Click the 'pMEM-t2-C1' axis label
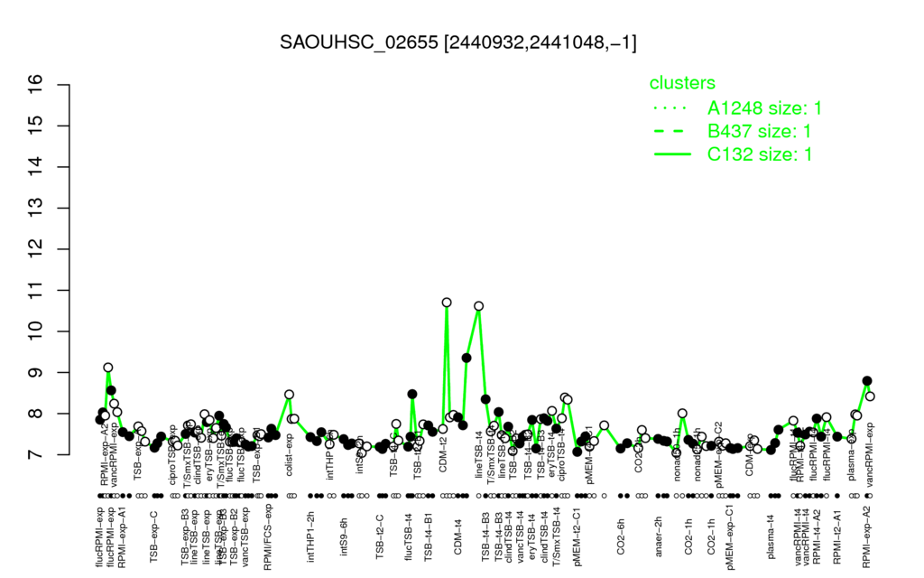The width and height of the screenshot is (924, 578). click(577, 536)
